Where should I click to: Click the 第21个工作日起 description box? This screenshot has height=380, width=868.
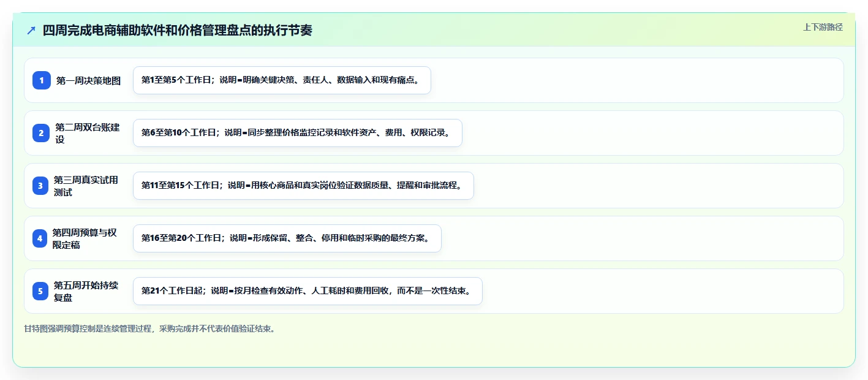[308, 291]
